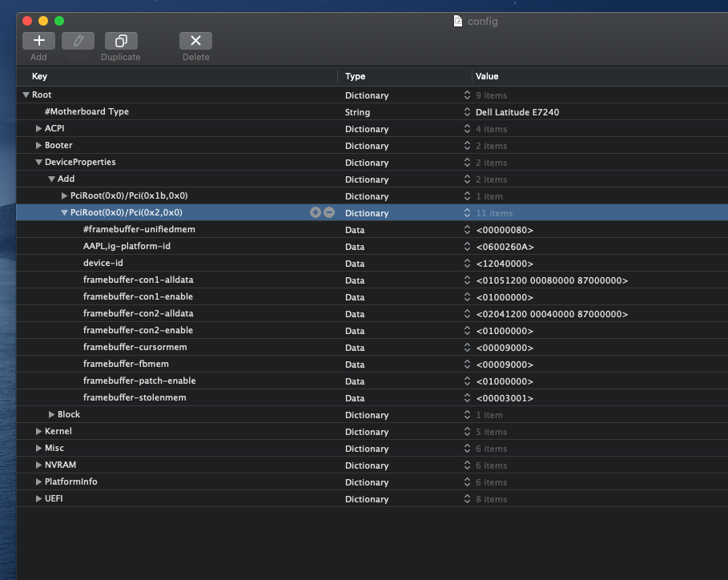
Task: Expand the NVRAM dictionary
Action: pyautogui.click(x=38, y=465)
